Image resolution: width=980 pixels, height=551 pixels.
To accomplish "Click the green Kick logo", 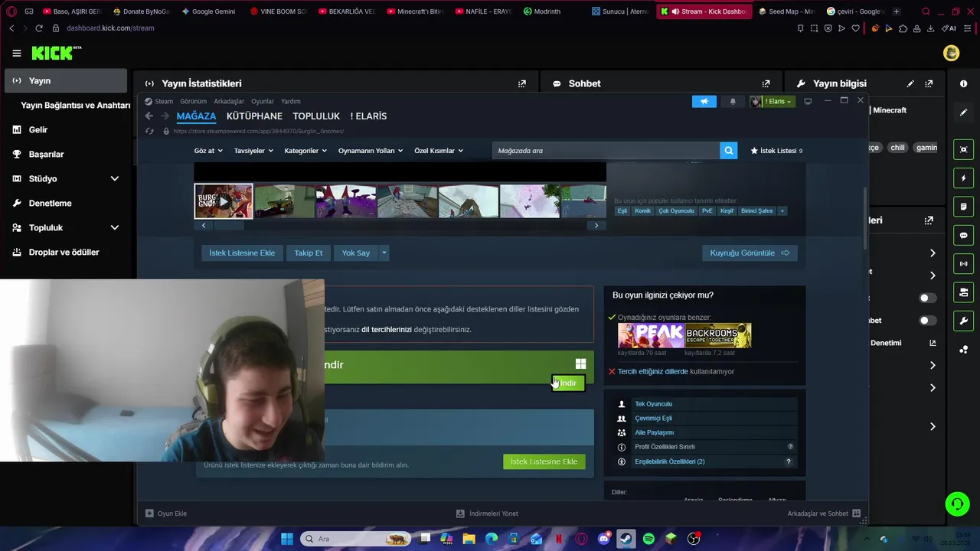I will click(x=56, y=53).
